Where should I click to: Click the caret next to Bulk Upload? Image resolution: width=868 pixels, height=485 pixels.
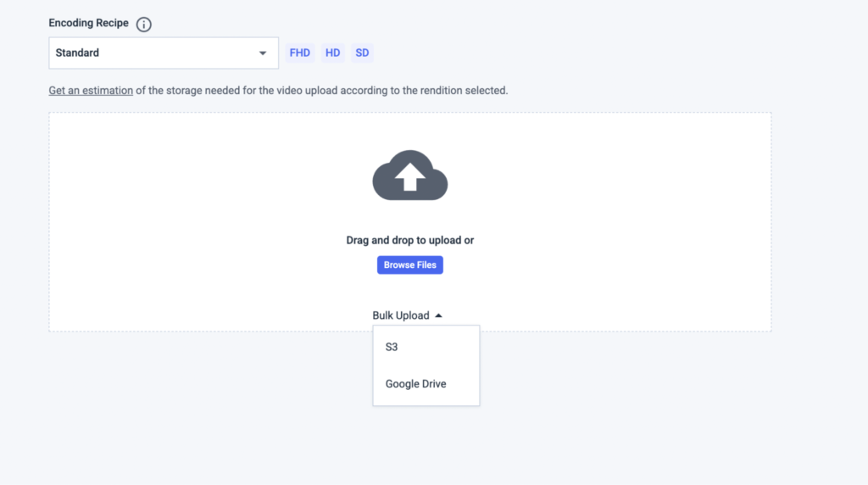coord(438,315)
